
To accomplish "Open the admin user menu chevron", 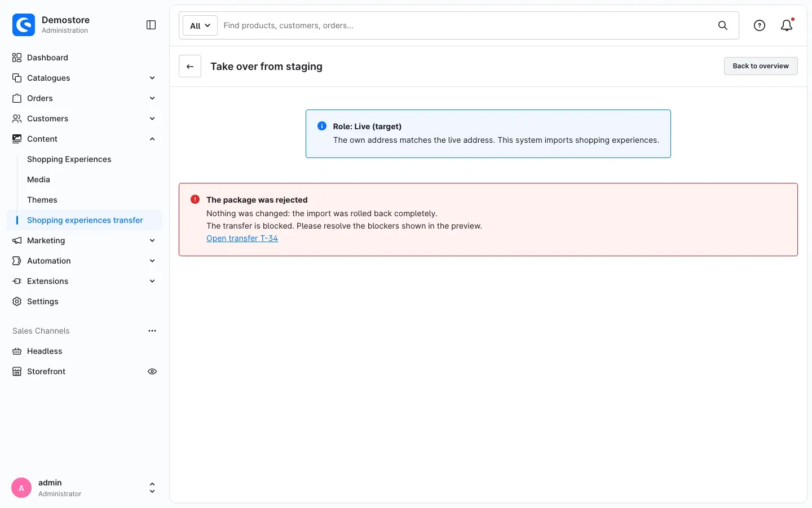I will point(152,488).
